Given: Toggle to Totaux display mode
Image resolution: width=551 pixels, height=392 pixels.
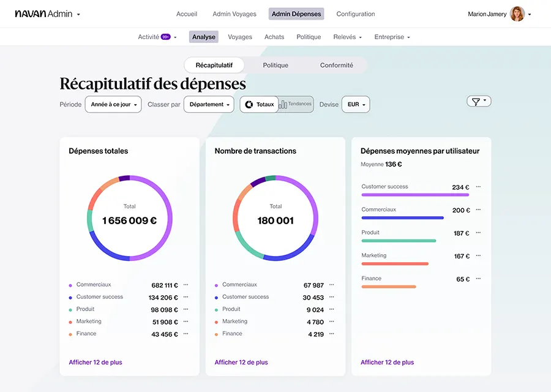Looking at the screenshot, I should coord(259,104).
